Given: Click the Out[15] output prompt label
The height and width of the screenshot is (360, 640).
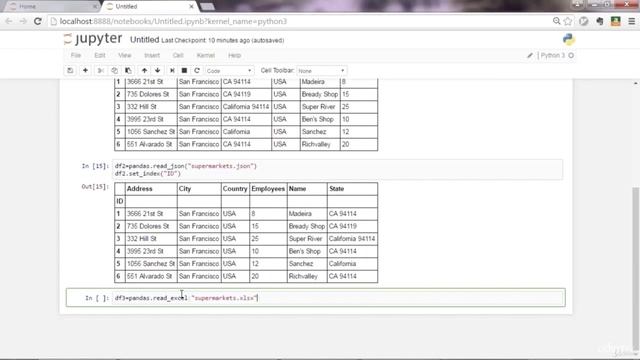Looking at the screenshot, I should [x=95, y=187].
